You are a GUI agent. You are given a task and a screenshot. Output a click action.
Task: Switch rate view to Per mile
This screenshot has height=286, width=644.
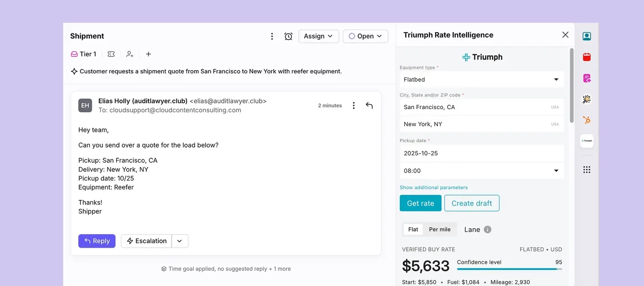coord(440,229)
